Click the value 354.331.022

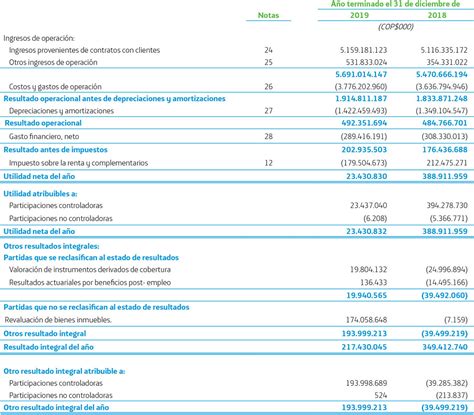pyautogui.click(x=447, y=62)
